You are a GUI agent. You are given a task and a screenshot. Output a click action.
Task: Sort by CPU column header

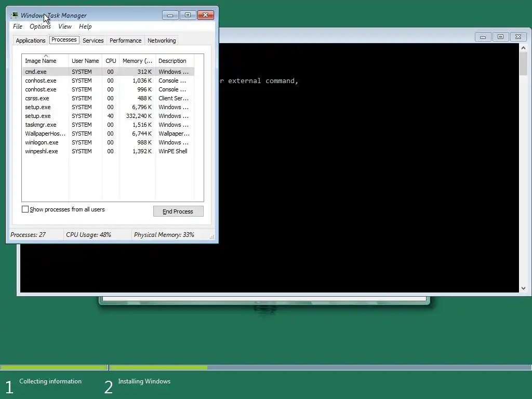(x=111, y=61)
